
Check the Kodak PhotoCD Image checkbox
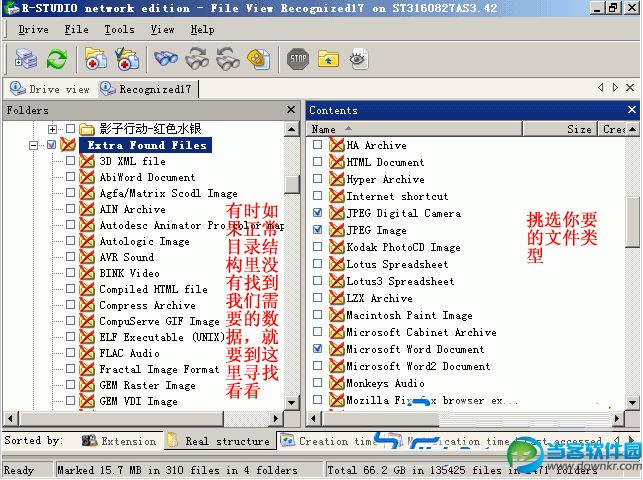pos(317,246)
